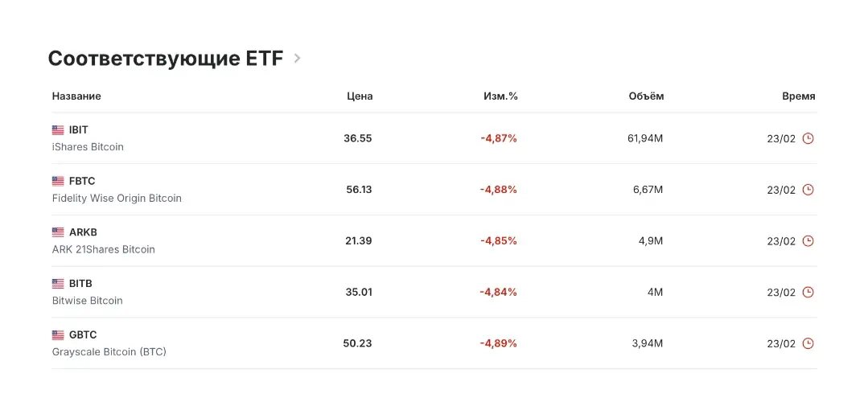Click the US flag next to GBTC

(58, 334)
